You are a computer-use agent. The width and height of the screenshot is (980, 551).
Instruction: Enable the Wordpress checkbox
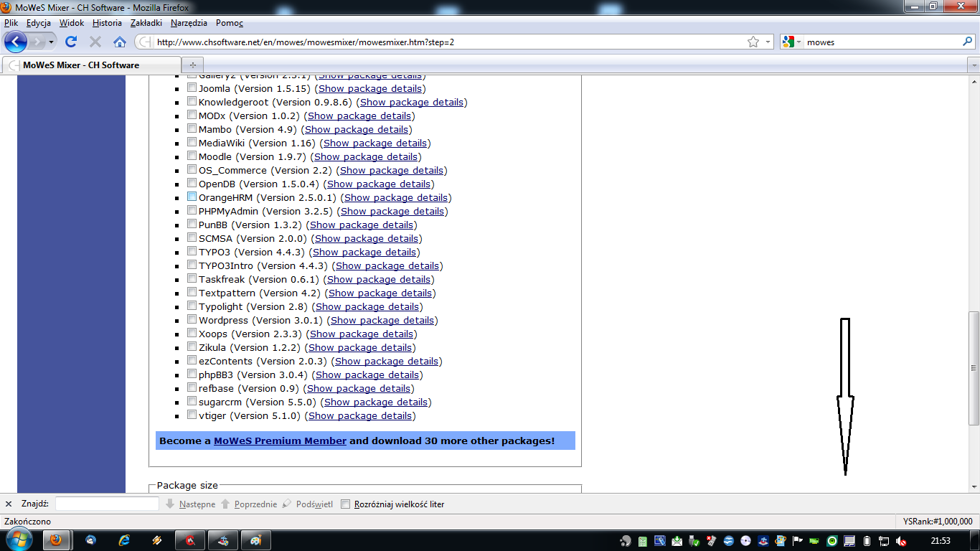[x=192, y=319]
